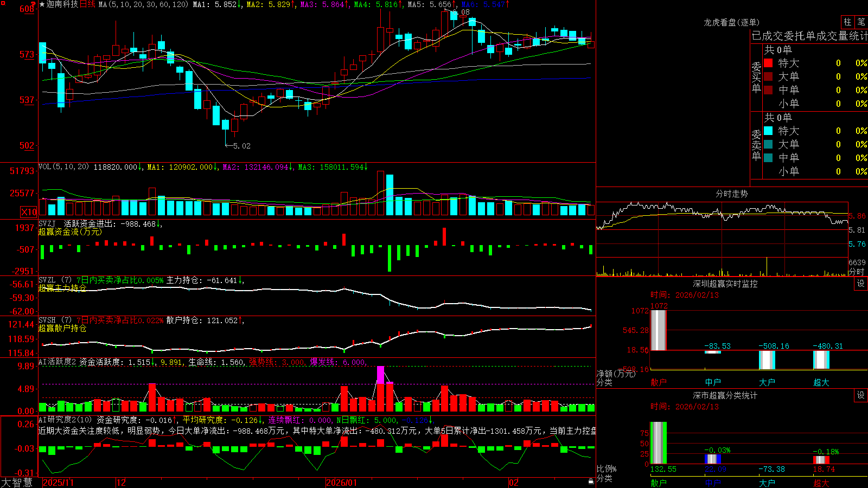Click the teal 大单 sell swatch
This screenshot has width=868, height=488.
(x=768, y=144)
